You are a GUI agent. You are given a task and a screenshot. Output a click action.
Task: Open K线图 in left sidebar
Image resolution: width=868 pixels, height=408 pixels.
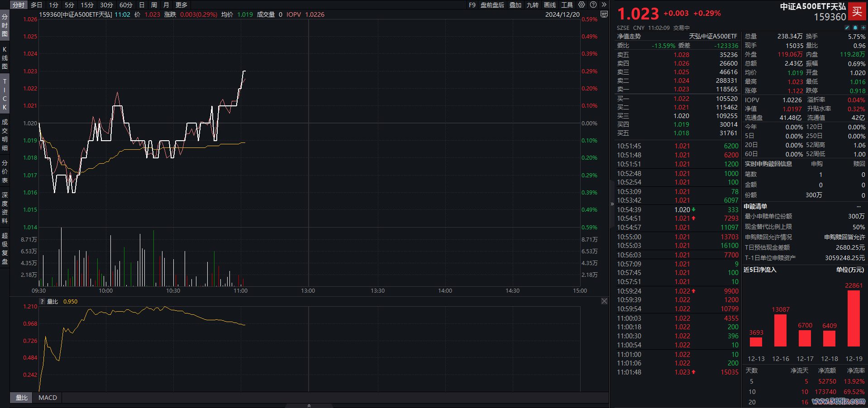coord(5,58)
